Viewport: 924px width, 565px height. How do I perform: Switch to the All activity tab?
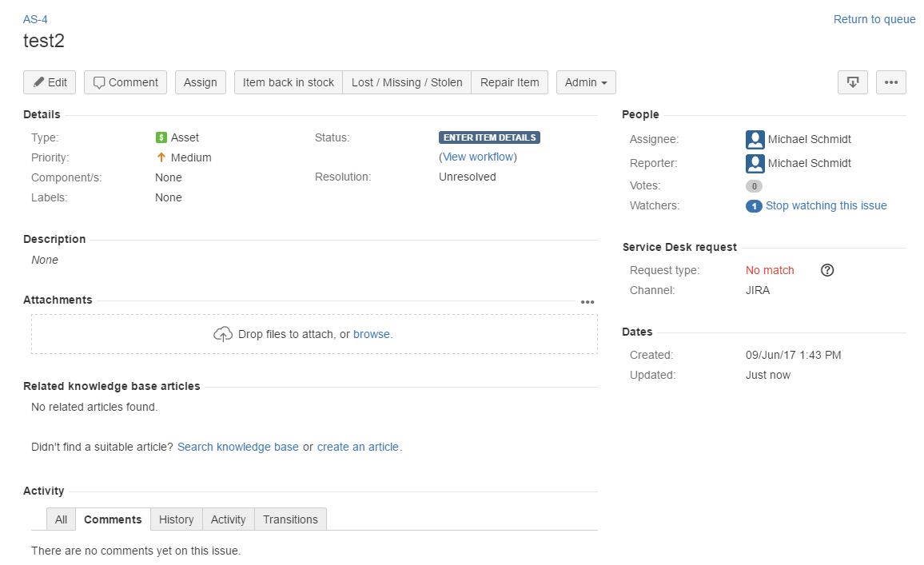pos(62,519)
